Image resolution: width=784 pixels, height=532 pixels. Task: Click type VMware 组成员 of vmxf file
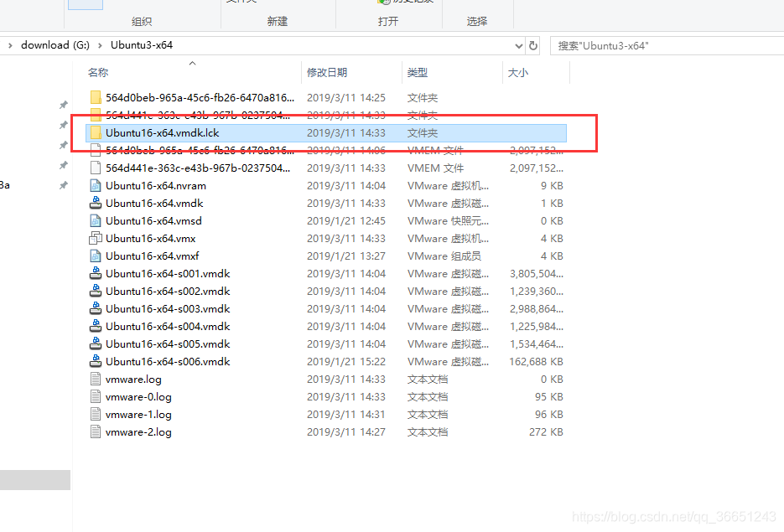(x=444, y=256)
